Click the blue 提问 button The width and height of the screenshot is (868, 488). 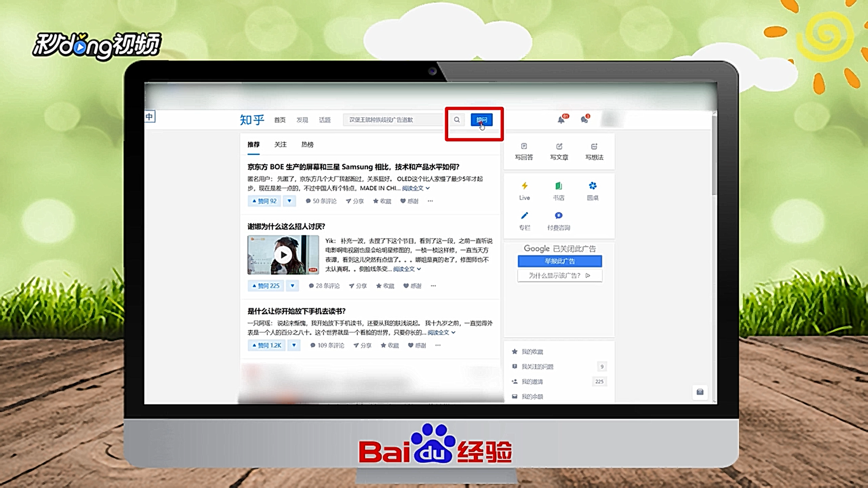click(x=481, y=120)
